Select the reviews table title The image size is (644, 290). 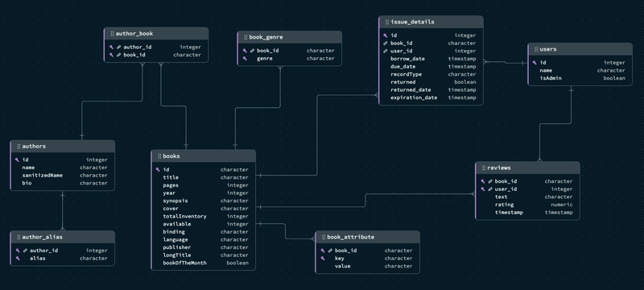pyautogui.click(x=498, y=168)
